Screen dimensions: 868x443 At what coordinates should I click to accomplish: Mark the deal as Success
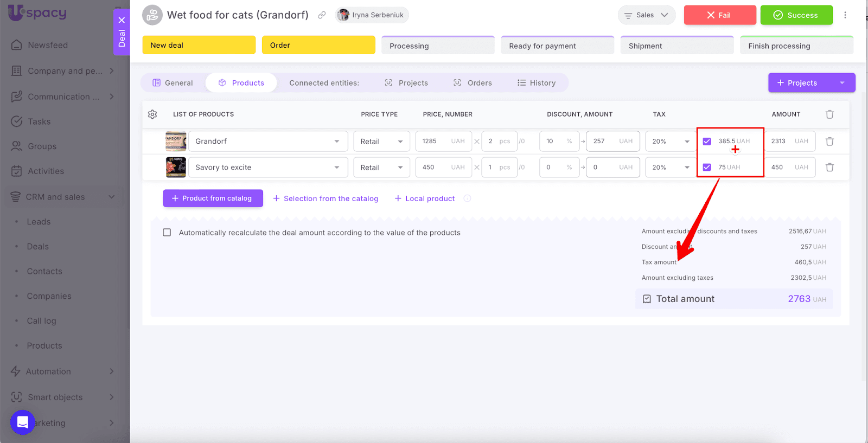796,15
